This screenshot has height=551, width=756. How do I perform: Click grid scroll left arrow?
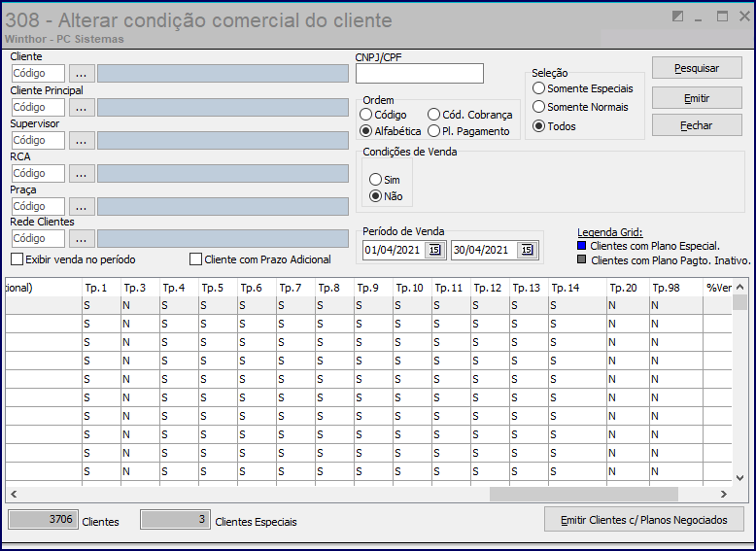point(14,494)
